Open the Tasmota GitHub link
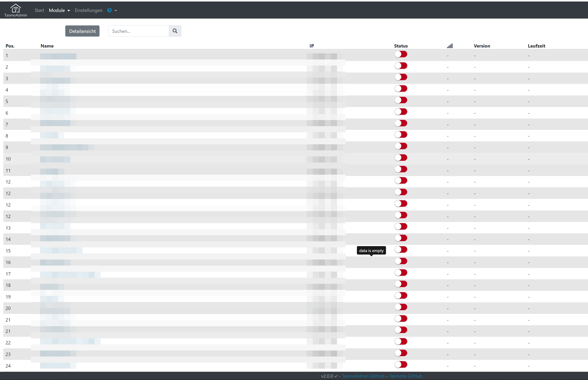This screenshot has height=380, width=588. click(x=405, y=376)
